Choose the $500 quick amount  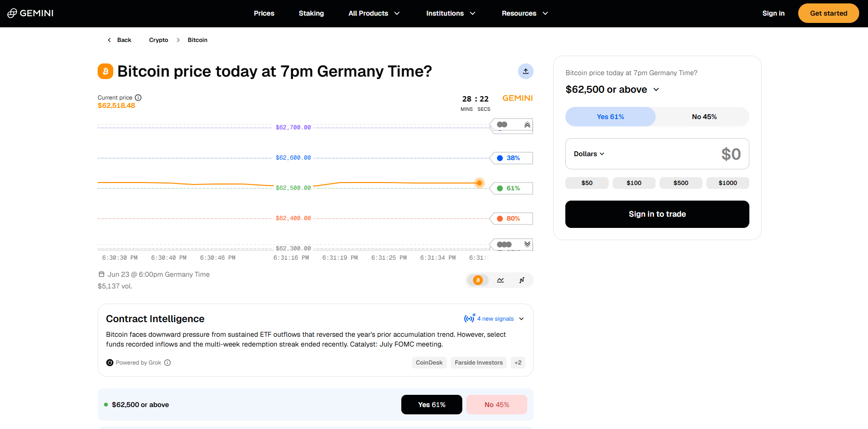pos(681,183)
